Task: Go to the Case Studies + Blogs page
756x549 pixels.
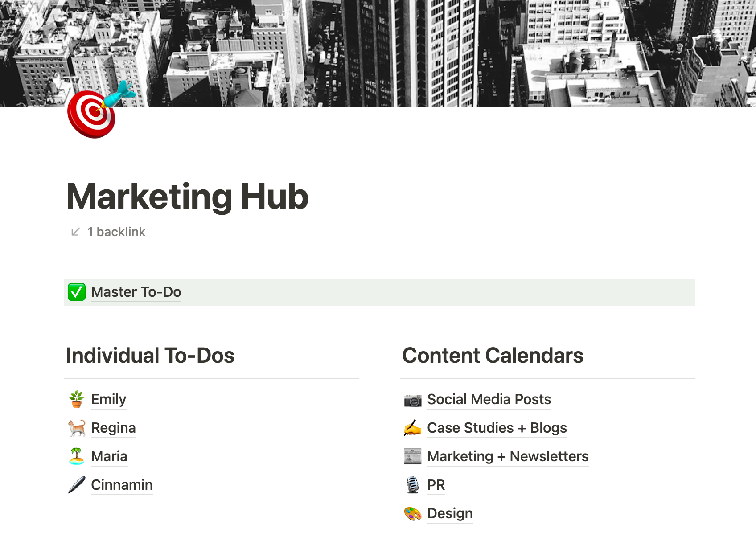Action: pos(497,428)
